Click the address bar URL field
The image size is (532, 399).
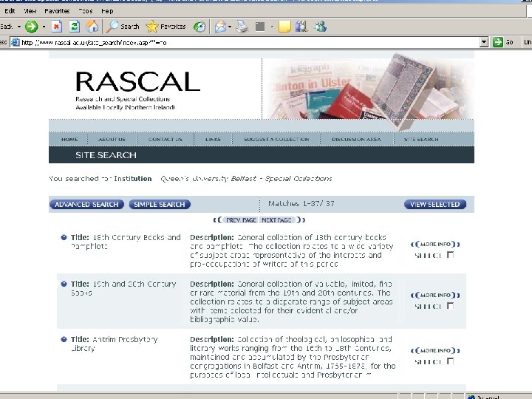pos(250,42)
